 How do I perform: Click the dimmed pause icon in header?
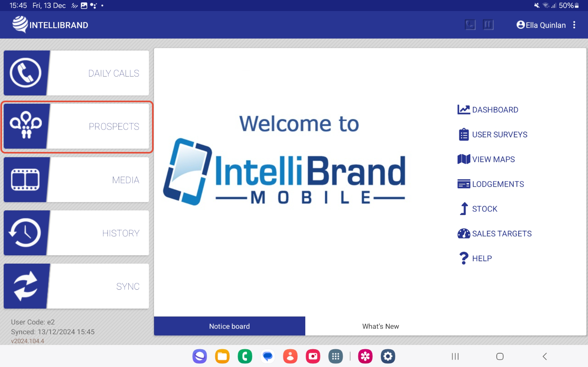[488, 25]
